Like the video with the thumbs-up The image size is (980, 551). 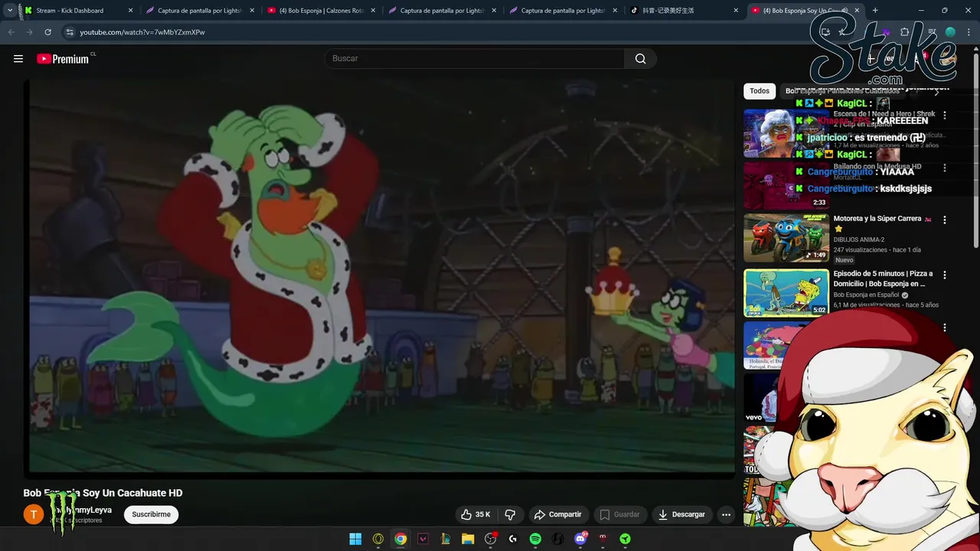[475, 514]
